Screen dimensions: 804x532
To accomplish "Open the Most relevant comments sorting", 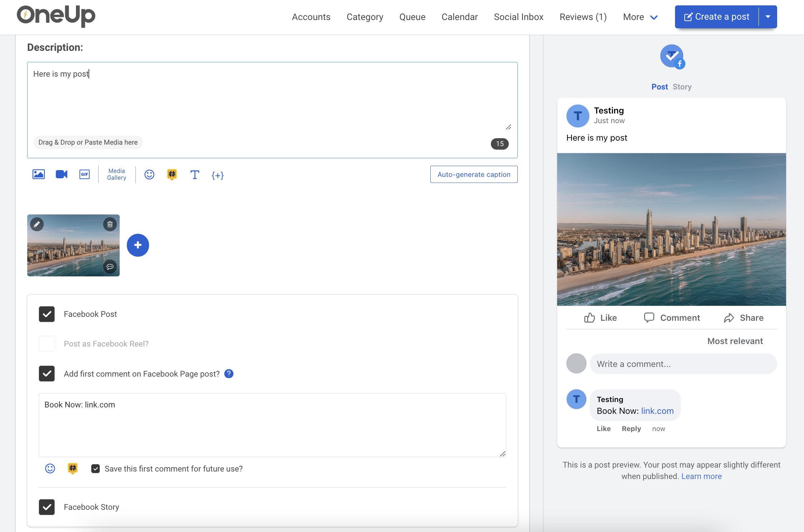I will coord(735,341).
